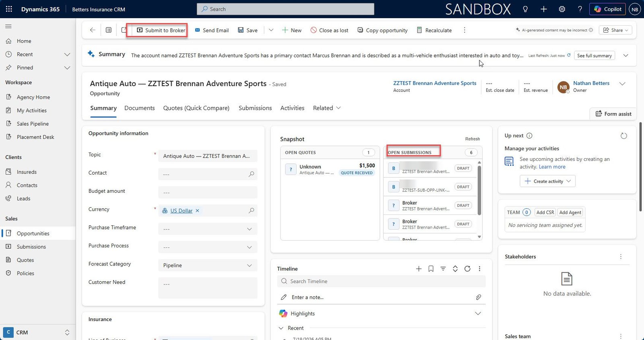Open the help question mark icon
Screen dimensions: 644x340
(x=580, y=9)
